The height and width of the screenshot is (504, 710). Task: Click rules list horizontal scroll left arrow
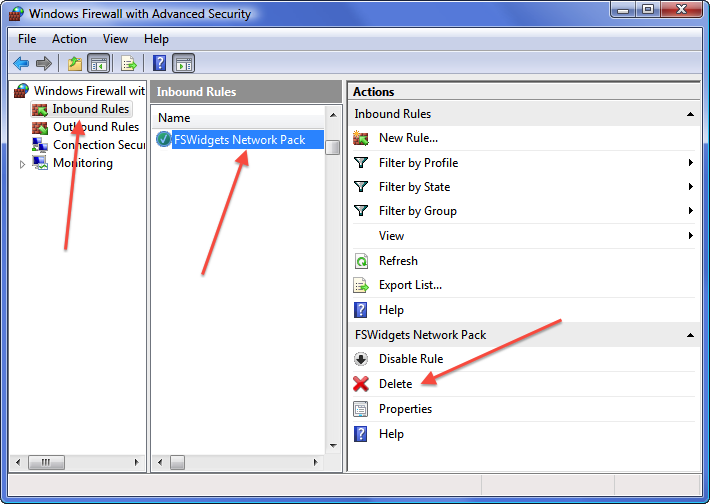(x=160, y=462)
